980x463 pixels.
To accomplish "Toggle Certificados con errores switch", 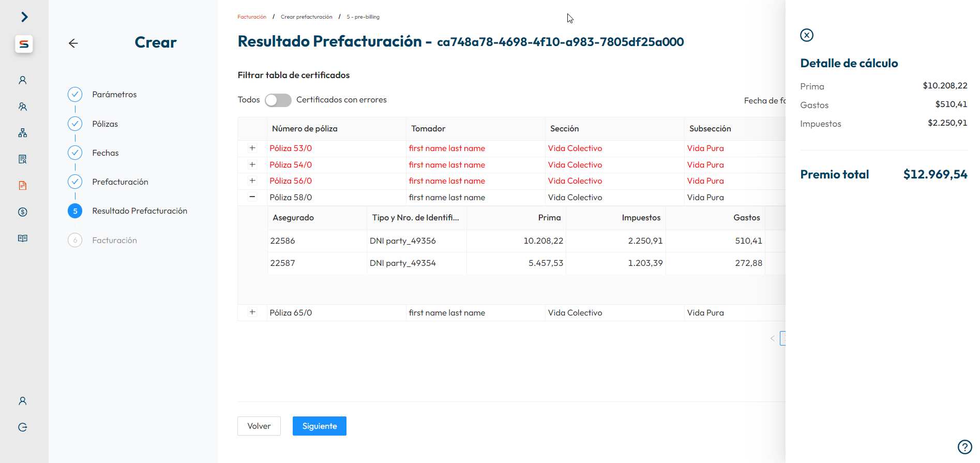I will coord(278,100).
